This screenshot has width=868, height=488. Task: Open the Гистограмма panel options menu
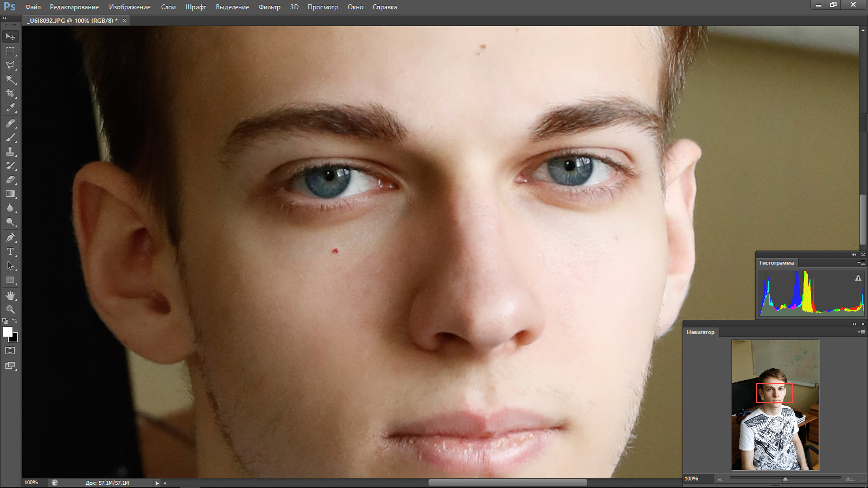(x=861, y=263)
